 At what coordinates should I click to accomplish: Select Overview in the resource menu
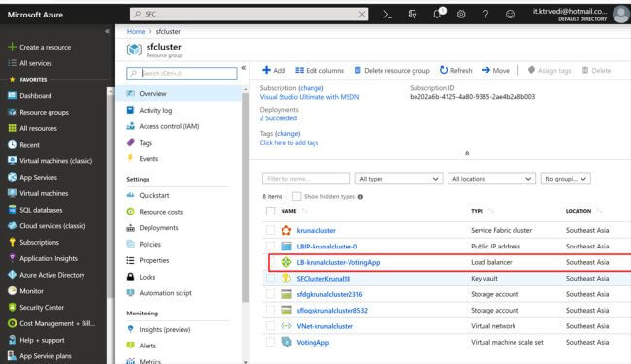[179, 94]
